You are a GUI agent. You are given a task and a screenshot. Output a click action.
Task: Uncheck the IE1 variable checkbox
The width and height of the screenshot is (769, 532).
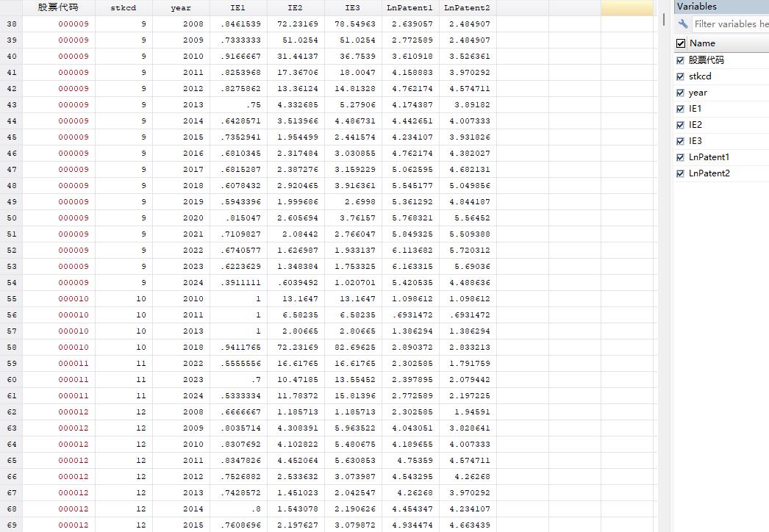click(x=680, y=109)
